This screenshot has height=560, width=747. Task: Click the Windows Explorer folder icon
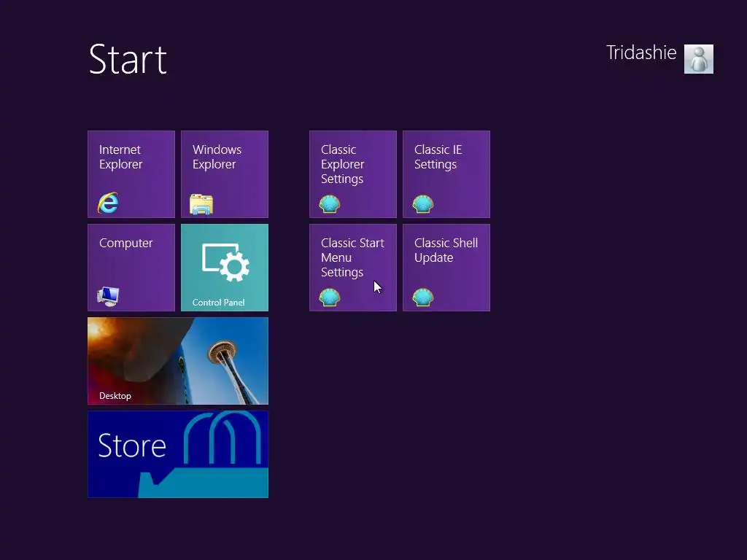tap(201, 204)
